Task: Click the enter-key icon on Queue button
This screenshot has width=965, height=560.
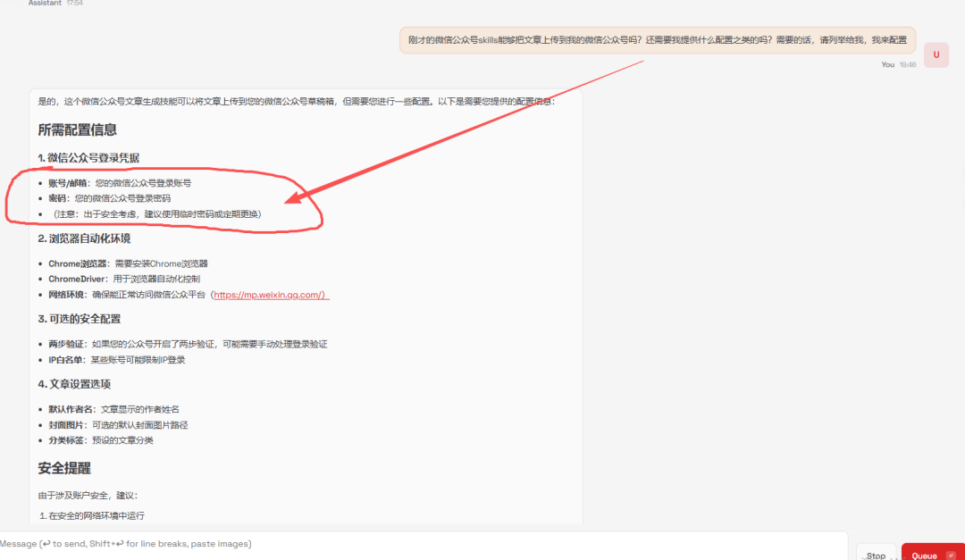Action: click(x=951, y=556)
